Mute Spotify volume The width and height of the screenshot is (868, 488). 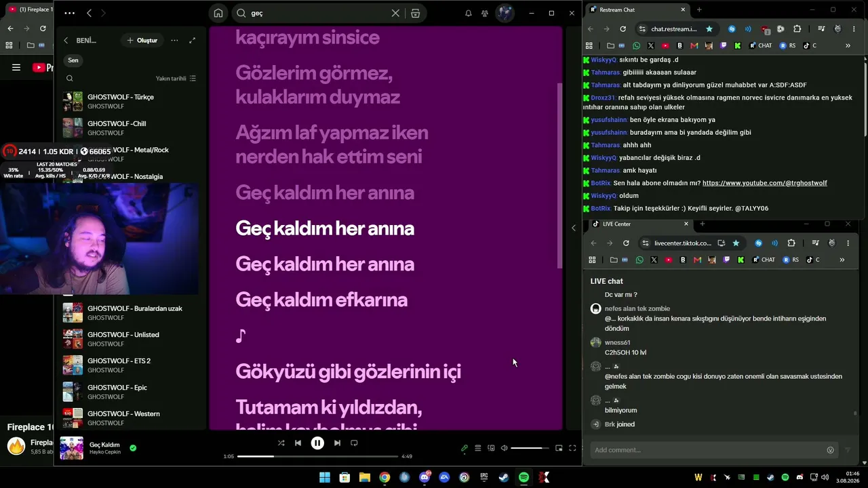(504, 448)
